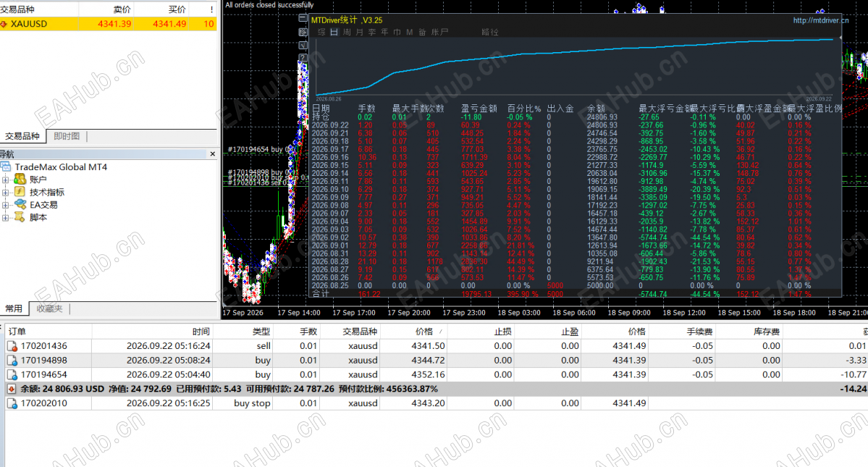Click the 技术指标 indicators icon
This screenshot has width=868, height=467.
coord(20,192)
